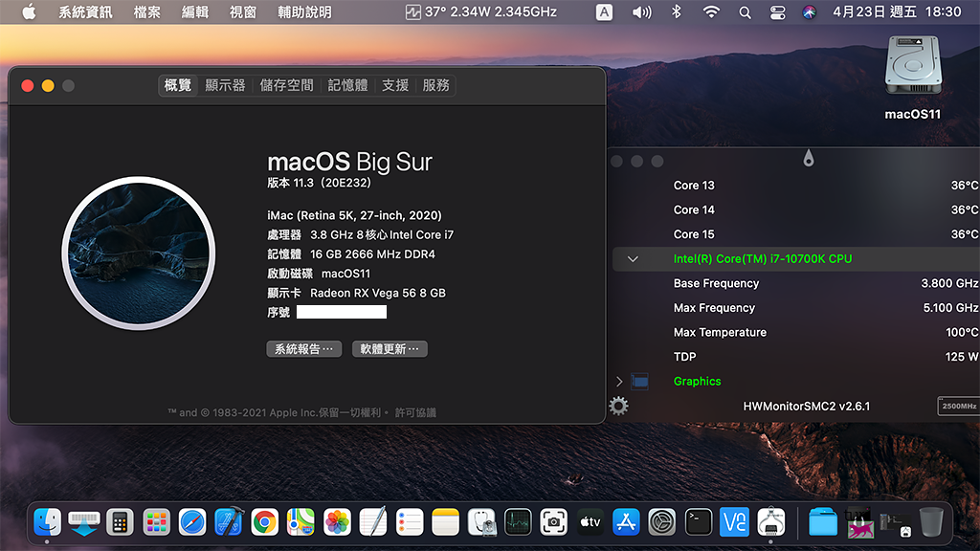Open HWMonitor CPU stats in menu bar
Screen dimensions: 980x551
[480, 11]
